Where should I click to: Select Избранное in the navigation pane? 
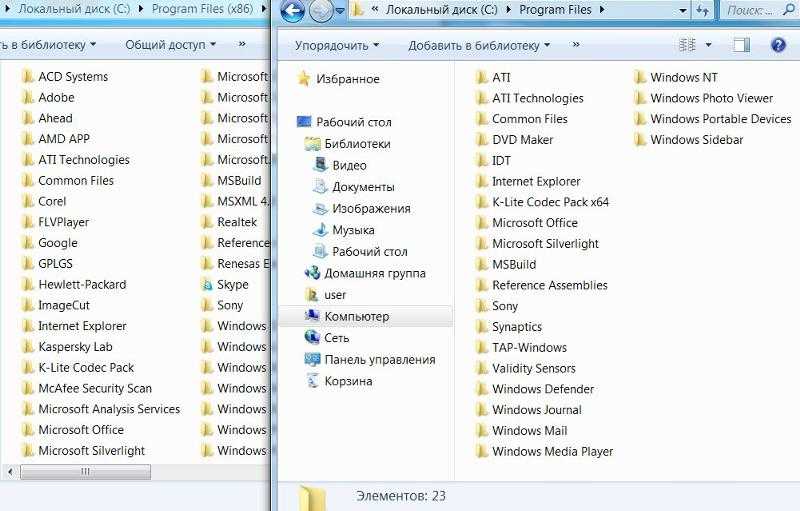point(339,79)
